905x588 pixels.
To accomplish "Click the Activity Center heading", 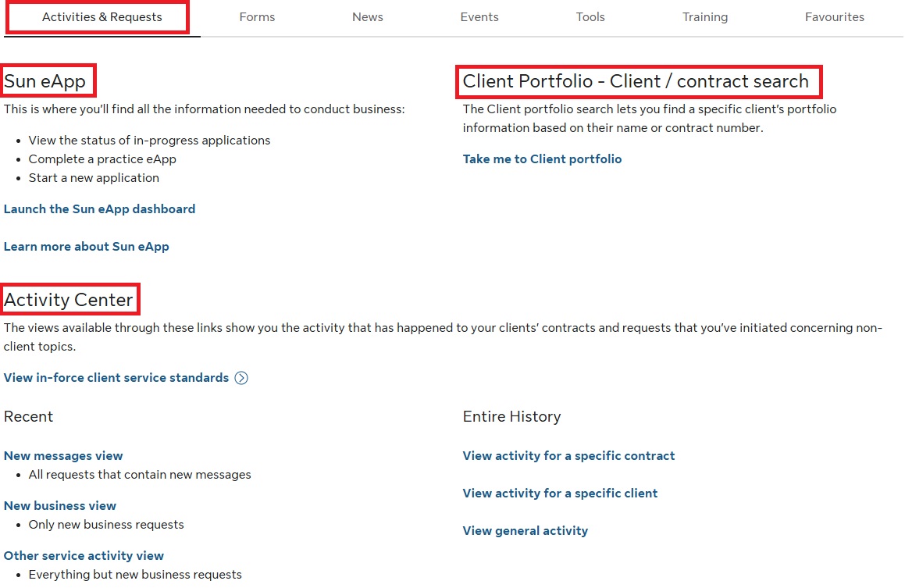I will coord(69,300).
